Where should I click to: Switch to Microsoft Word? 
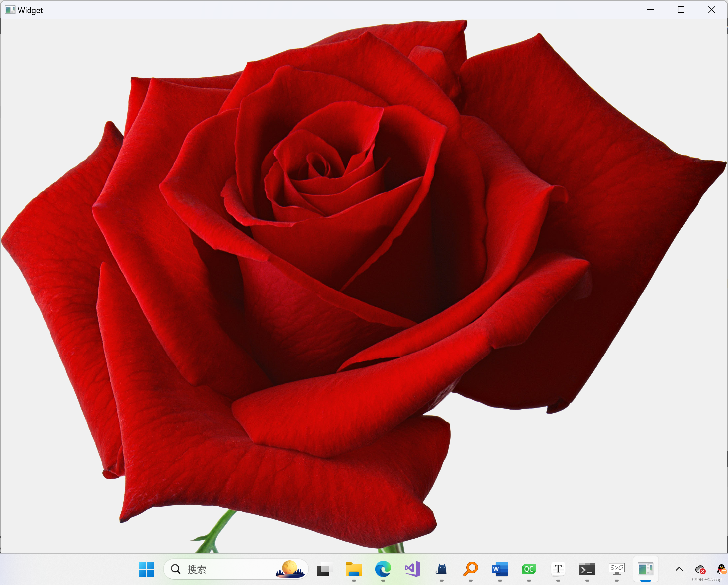(500, 569)
